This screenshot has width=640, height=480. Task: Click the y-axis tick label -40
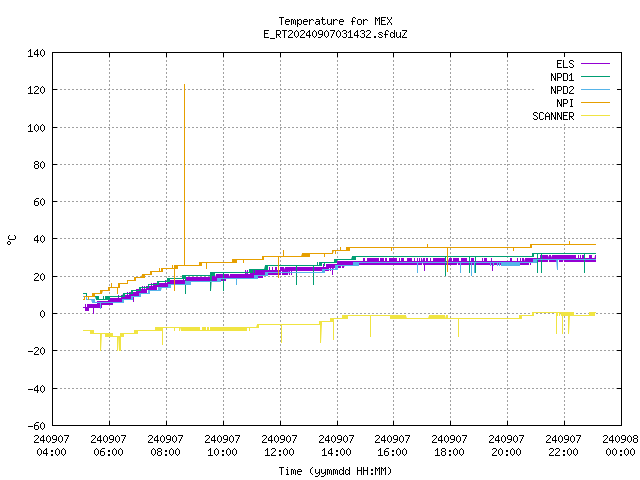pyautogui.click(x=36, y=389)
